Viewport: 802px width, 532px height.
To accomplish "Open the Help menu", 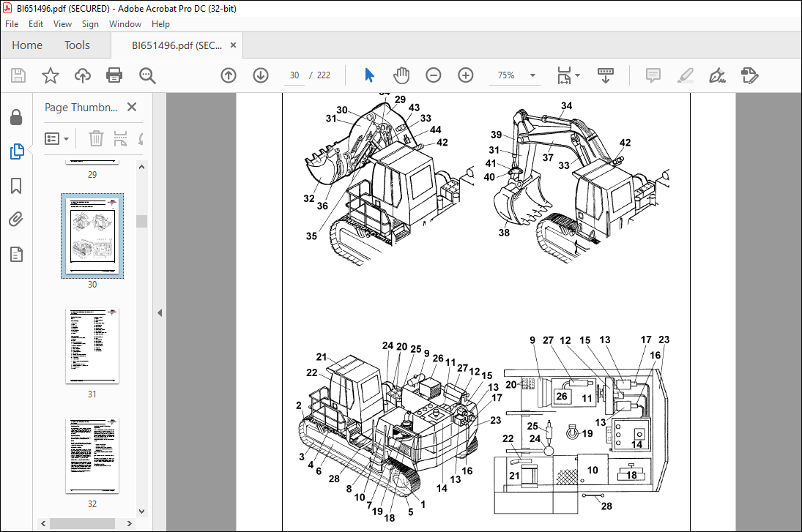I will point(160,24).
